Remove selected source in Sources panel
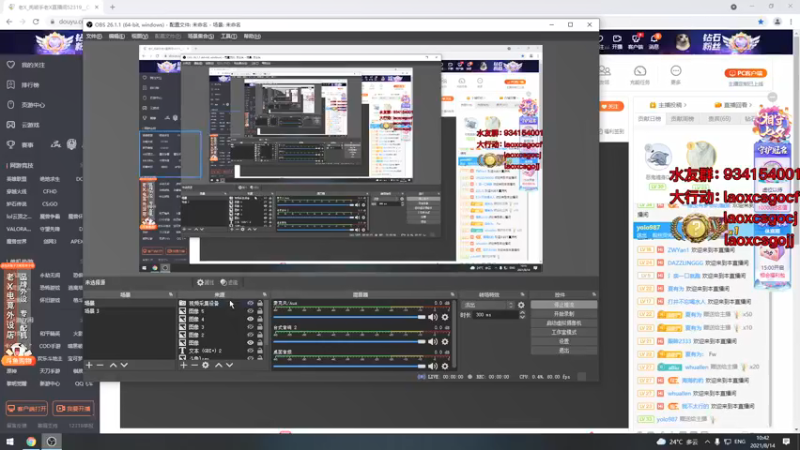The image size is (800, 450). (x=194, y=365)
